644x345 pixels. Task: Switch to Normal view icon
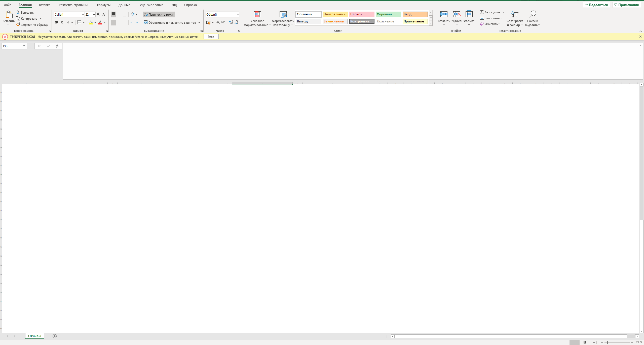point(574,342)
